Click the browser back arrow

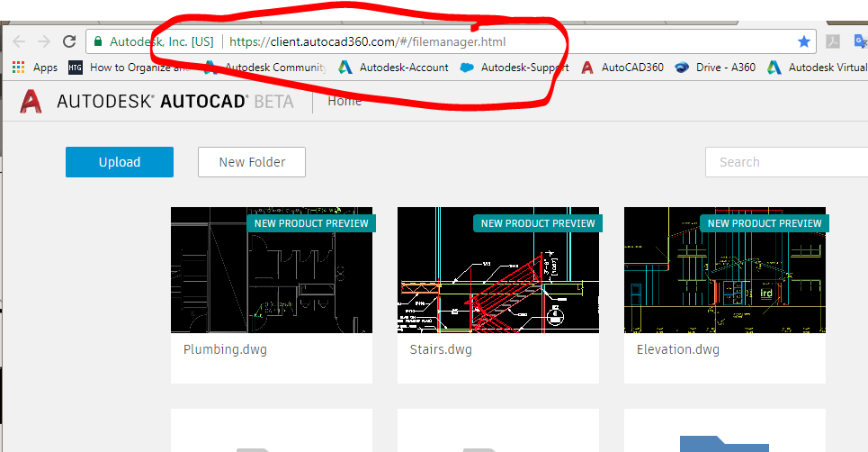(19, 41)
